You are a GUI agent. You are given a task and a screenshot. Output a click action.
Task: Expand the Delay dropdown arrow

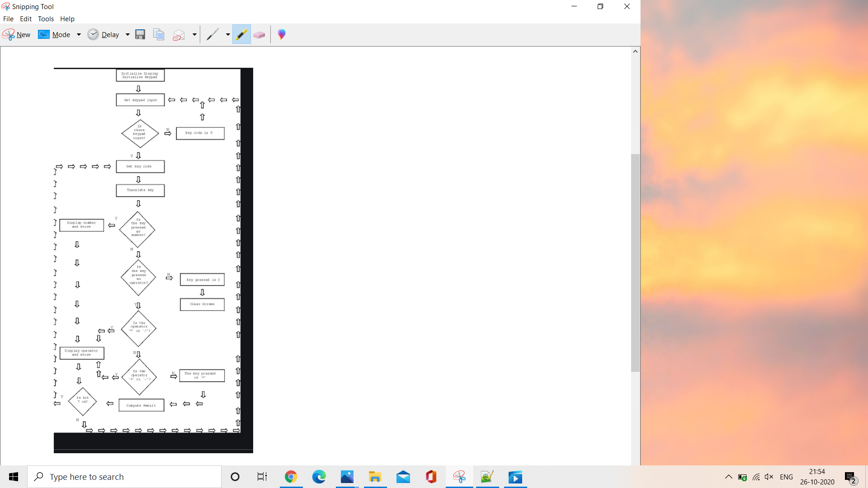[127, 35]
